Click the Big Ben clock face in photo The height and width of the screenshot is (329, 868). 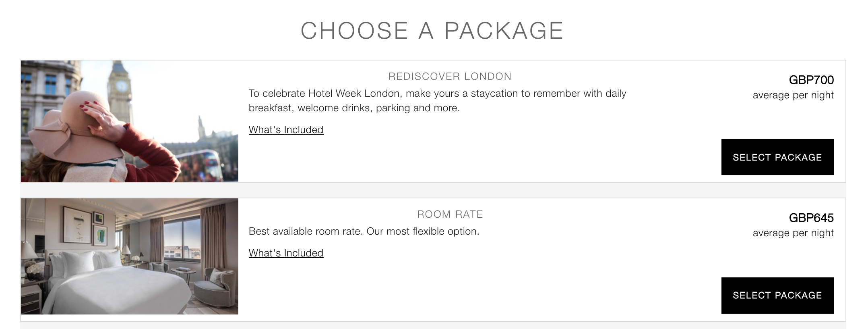click(x=121, y=86)
